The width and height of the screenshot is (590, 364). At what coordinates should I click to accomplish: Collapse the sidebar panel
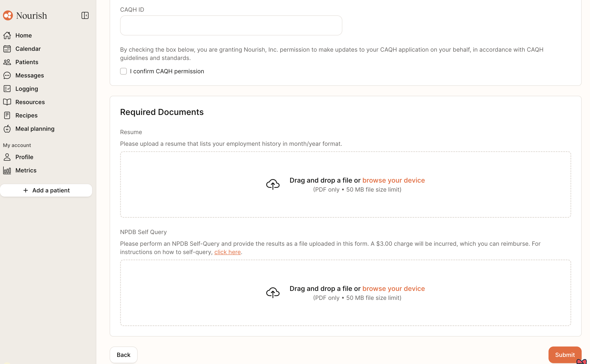coord(85,15)
